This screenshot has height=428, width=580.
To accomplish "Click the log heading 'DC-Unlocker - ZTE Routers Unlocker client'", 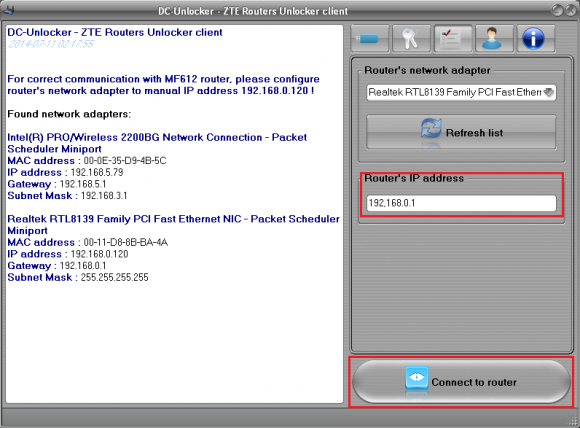I will coord(115,32).
